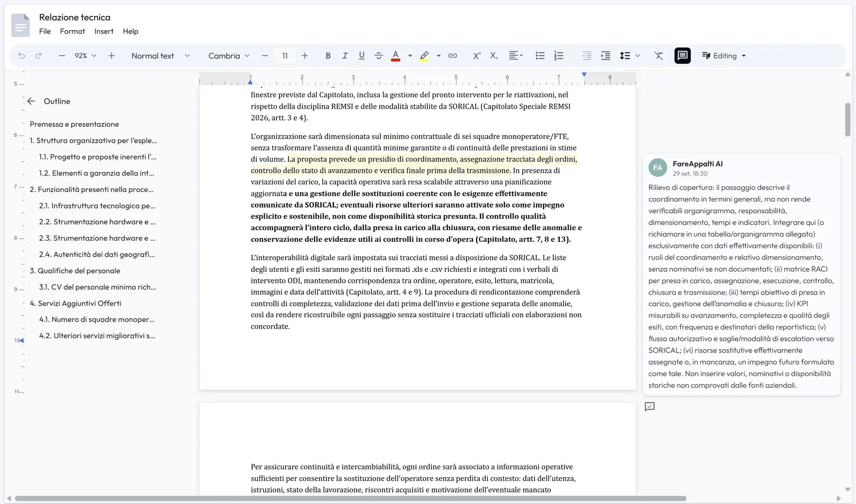Jump to 4. Servizi Aggiuntivi Offerti
Viewport: 856px width, 504px height.
pos(75,303)
